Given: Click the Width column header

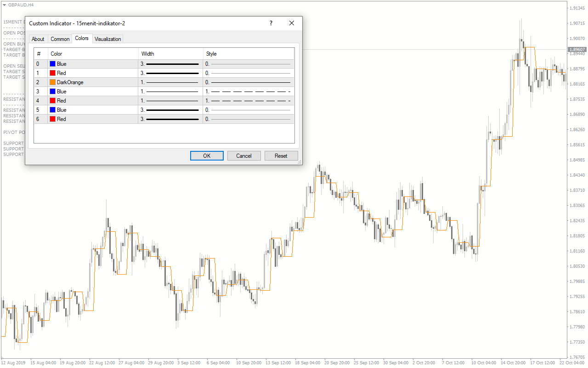Looking at the screenshot, I should click(x=170, y=54).
